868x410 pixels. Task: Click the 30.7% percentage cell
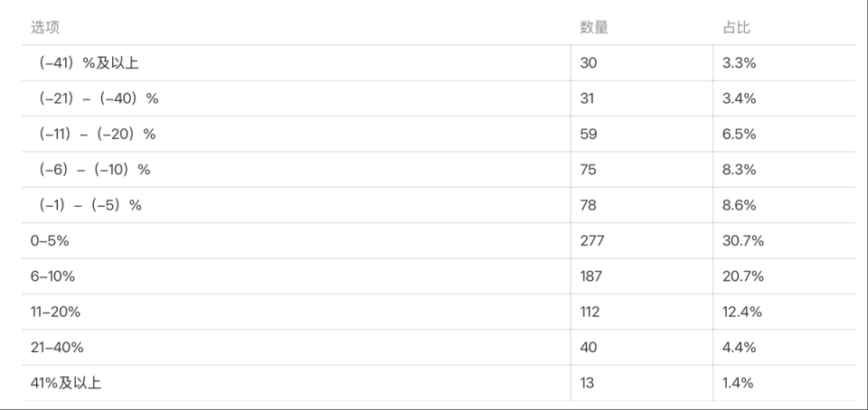click(x=743, y=241)
